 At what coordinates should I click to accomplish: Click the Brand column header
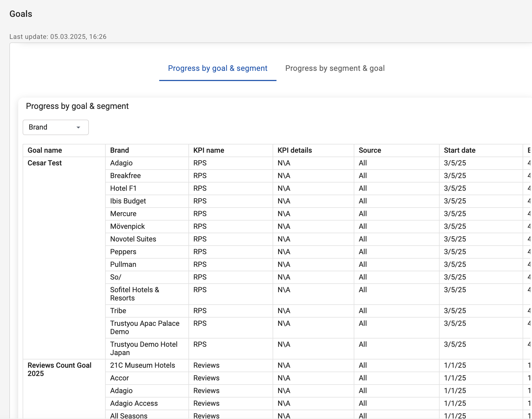point(119,150)
